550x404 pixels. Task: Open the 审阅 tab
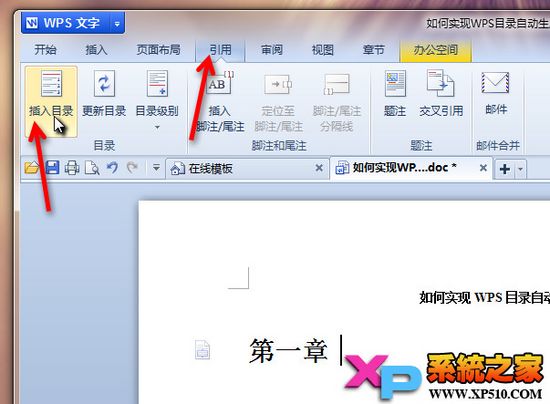[x=271, y=50]
